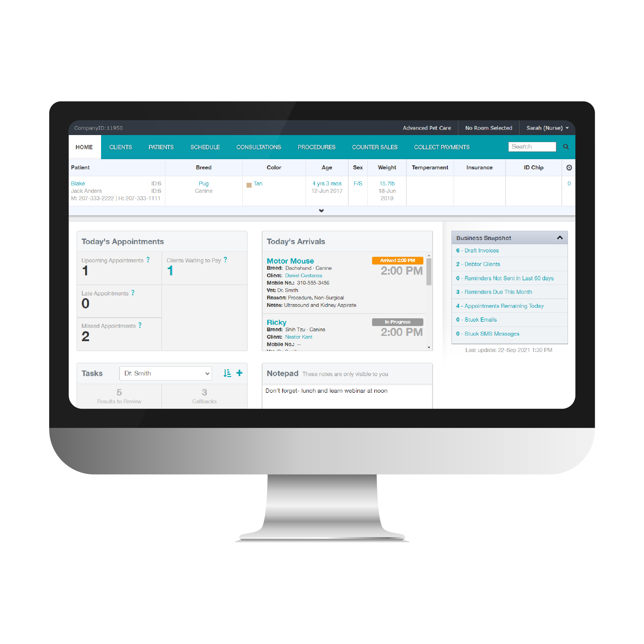Click the expand chevron below patient row
This screenshot has height=644, width=644.
pos(321,211)
